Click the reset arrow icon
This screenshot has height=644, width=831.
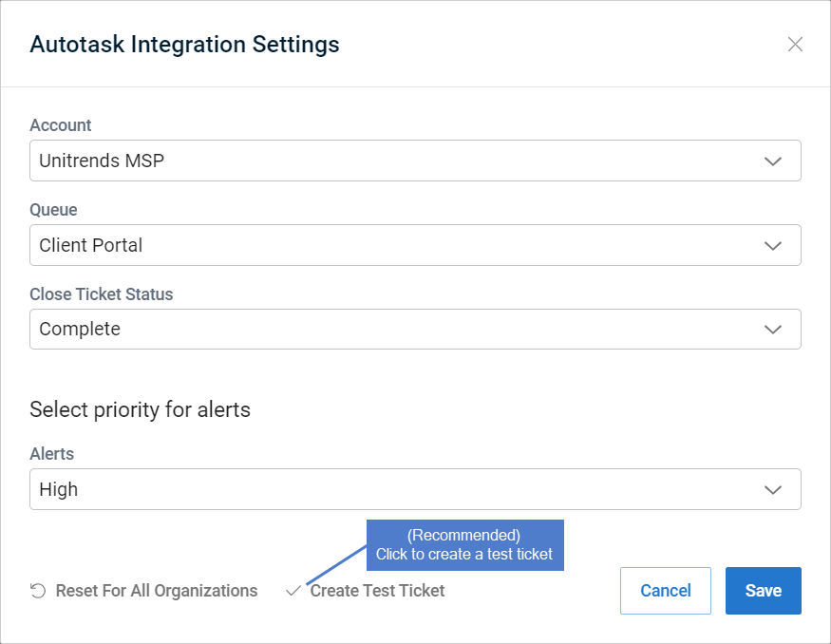click(38, 591)
